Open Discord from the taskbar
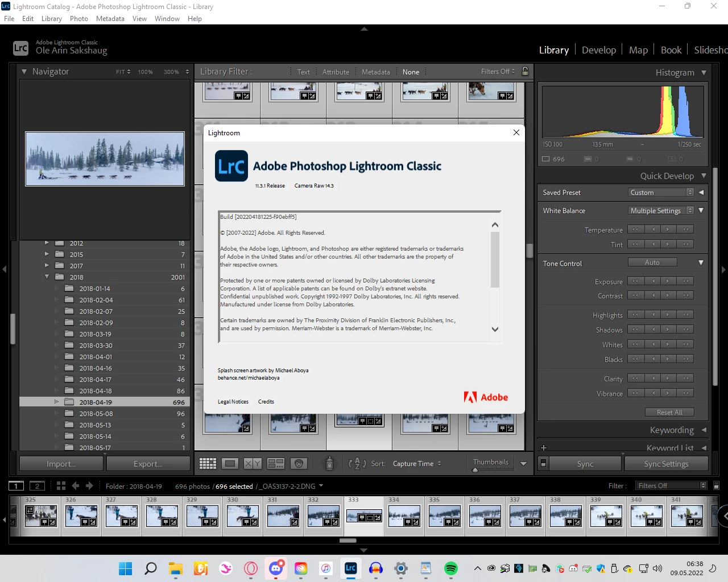The width and height of the screenshot is (728, 582). click(276, 568)
